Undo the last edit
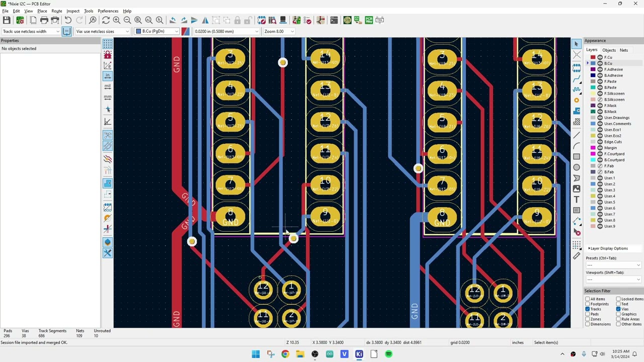Viewport: 644px width, 362px height. [x=68, y=20]
